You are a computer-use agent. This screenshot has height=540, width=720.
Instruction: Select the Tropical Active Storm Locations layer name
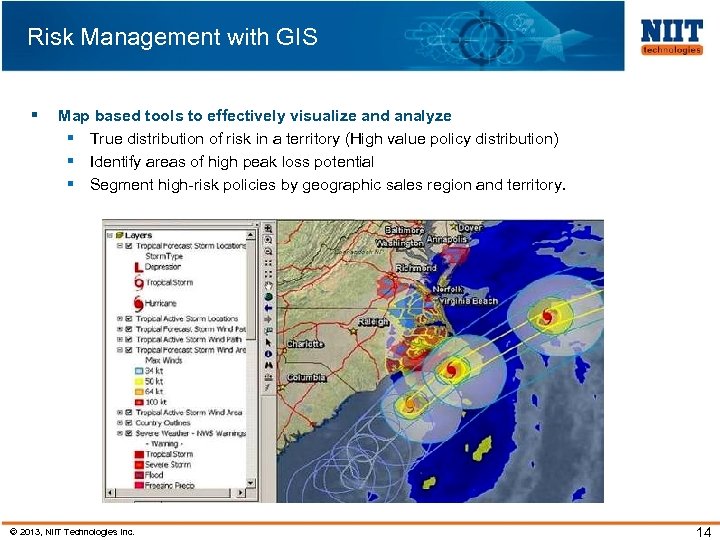coord(187,319)
